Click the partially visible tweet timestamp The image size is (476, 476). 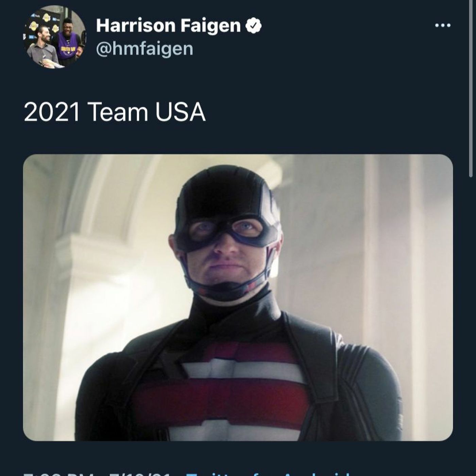click(x=58, y=474)
